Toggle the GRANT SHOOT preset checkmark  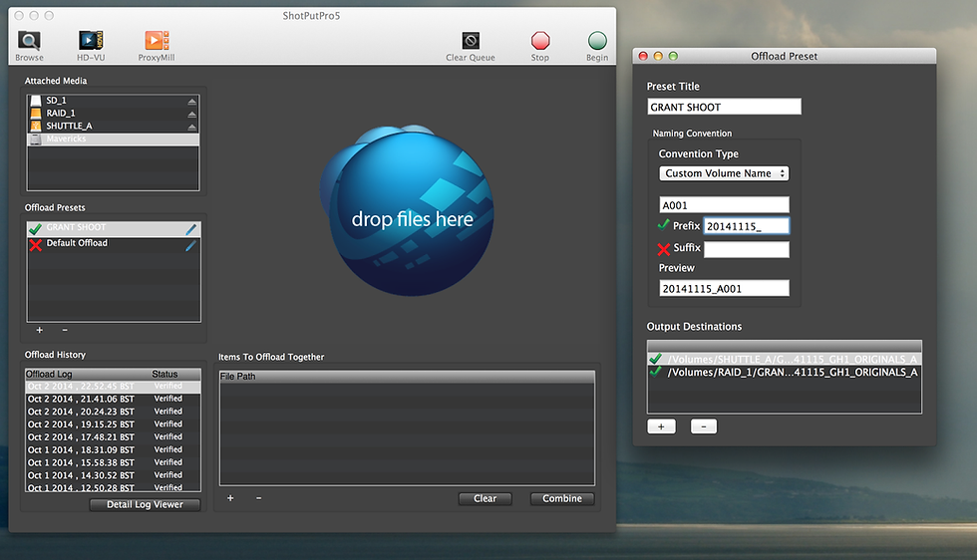pyautogui.click(x=36, y=228)
